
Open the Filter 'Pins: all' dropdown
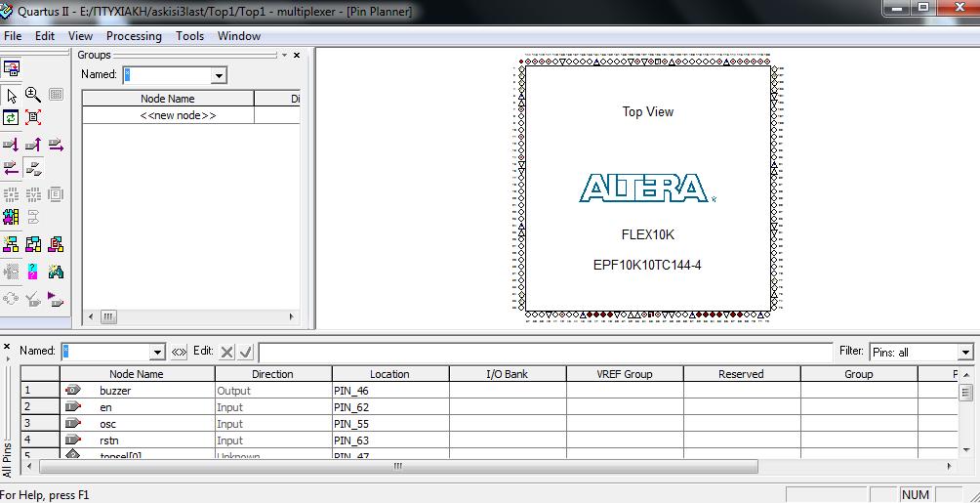[x=965, y=353]
